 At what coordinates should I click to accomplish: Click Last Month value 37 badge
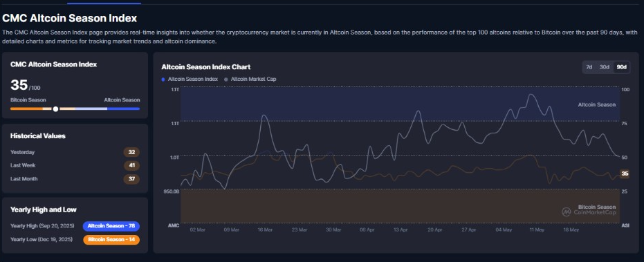[x=131, y=179]
